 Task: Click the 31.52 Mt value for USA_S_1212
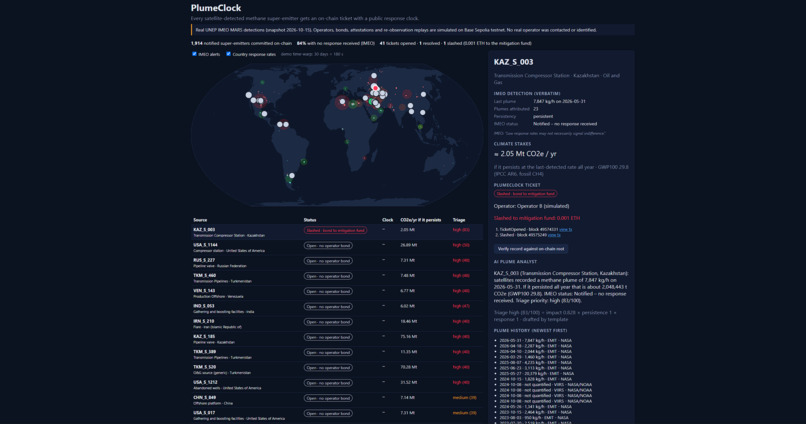click(x=408, y=382)
